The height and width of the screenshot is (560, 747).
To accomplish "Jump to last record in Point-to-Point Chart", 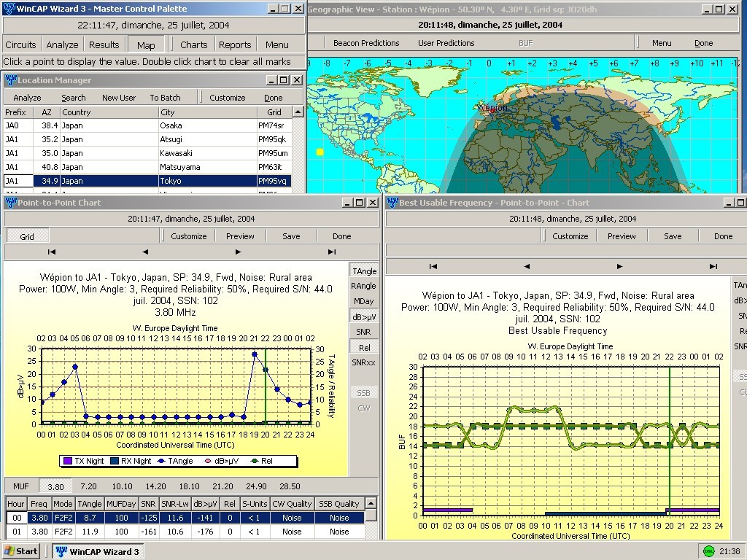I will (x=332, y=252).
